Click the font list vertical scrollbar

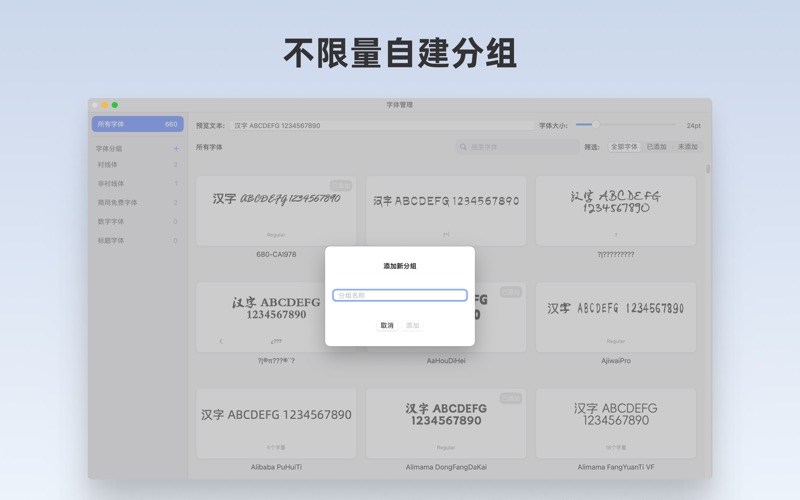tap(708, 169)
